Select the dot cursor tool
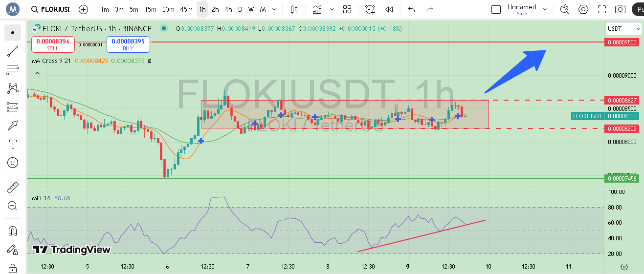 click(13, 33)
